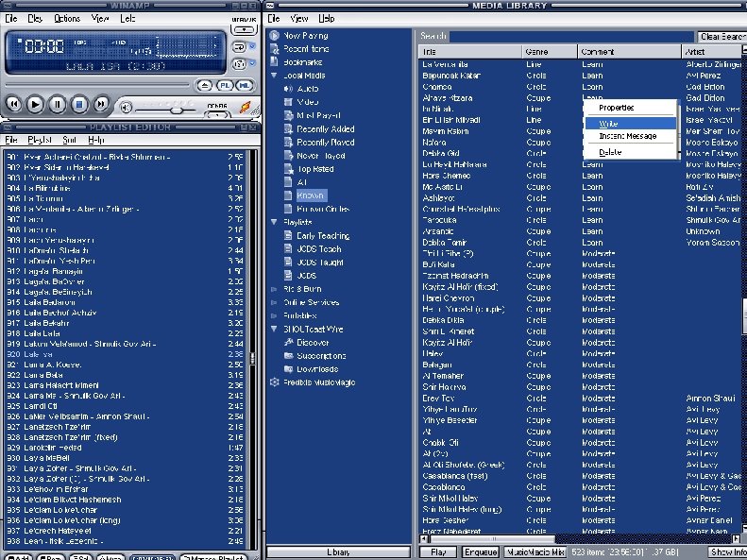Viewport: 747px width, 560px height.
Task: Click the volume slider knob
Action: point(177,110)
